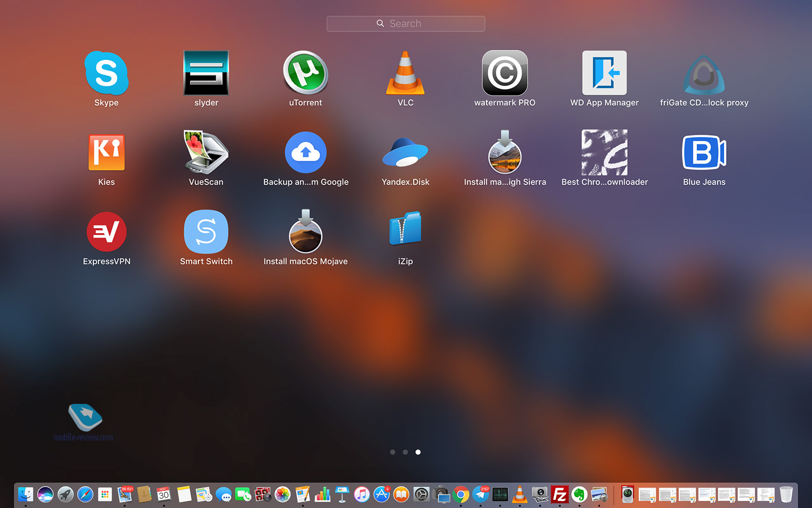
Task: Open Messages from the Dock
Action: (223, 494)
